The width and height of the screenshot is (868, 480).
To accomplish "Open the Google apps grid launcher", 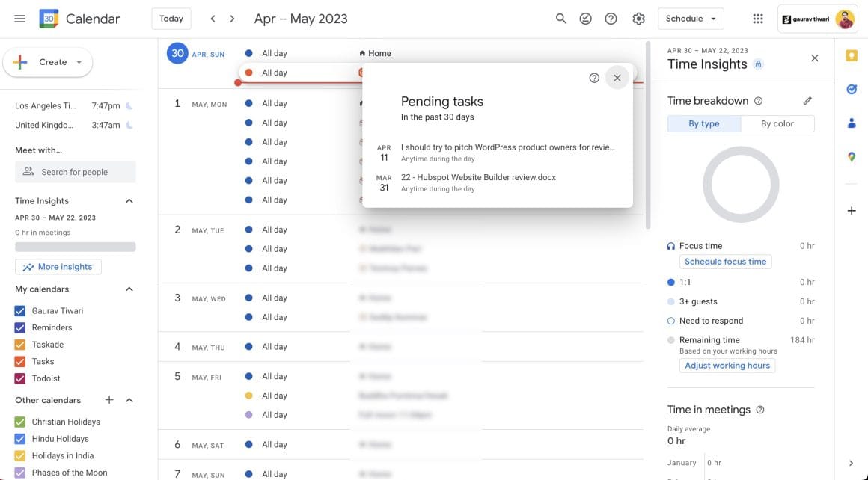I will click(x=757, y=18).
